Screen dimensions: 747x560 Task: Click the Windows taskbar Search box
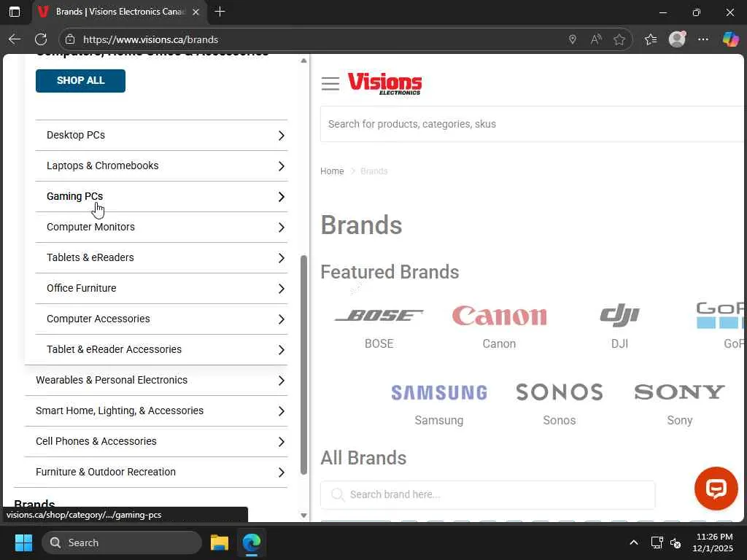click(122, 542)
